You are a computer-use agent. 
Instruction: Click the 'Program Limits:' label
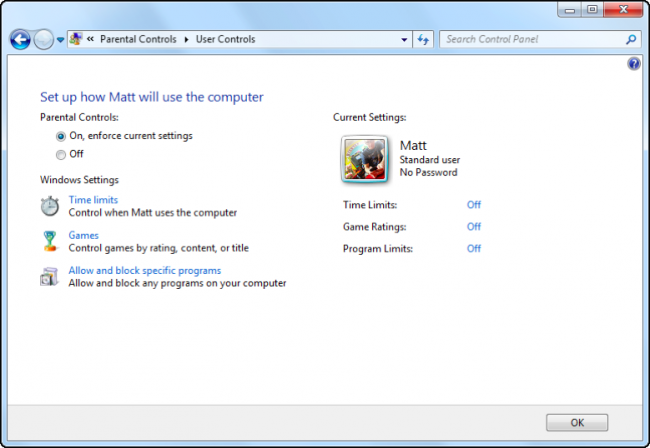pyautogui.click(x=378, y=249)
